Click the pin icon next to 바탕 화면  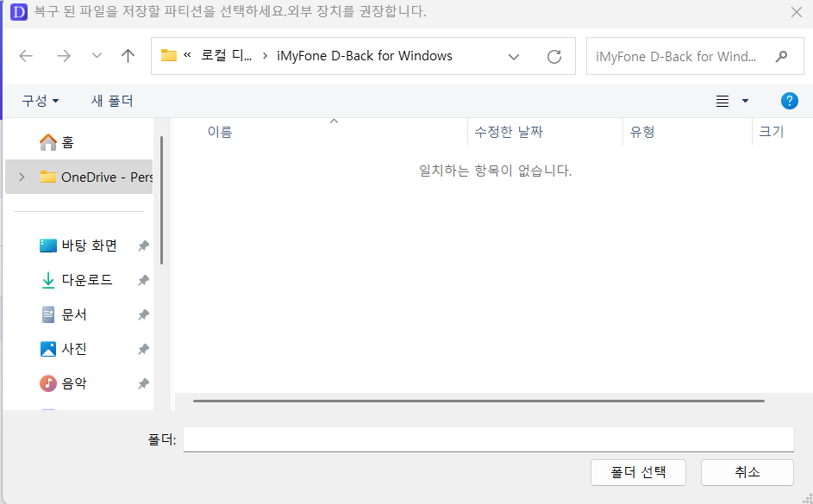[x=143, y=246]
